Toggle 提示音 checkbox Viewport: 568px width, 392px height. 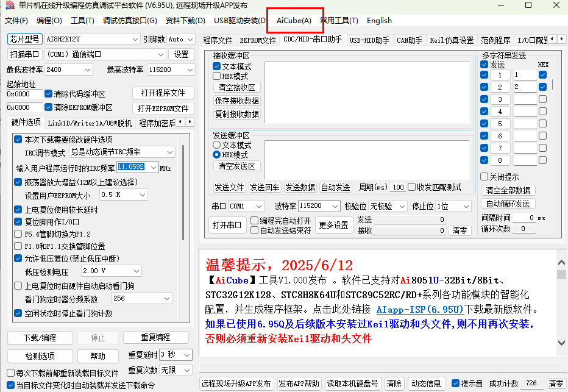(456, 383)
